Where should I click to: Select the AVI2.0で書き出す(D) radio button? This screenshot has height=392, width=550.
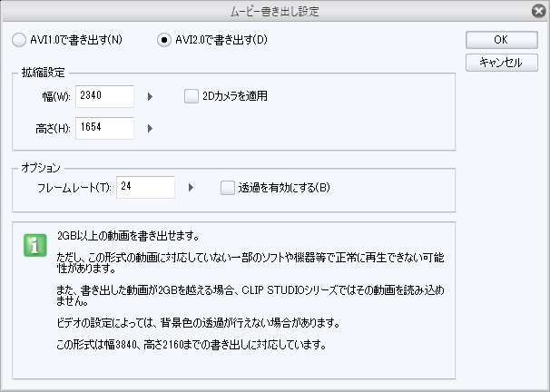click(164, 41)
